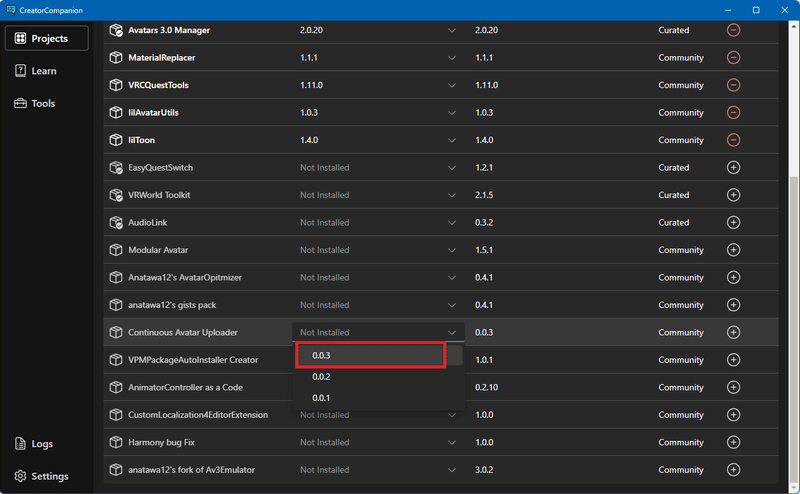Image resolution: width=800 pixels, height=494 pixels.
Task: Click latest version 3.0.2 of Av3Emulator fork
Action: coord(484,470)
